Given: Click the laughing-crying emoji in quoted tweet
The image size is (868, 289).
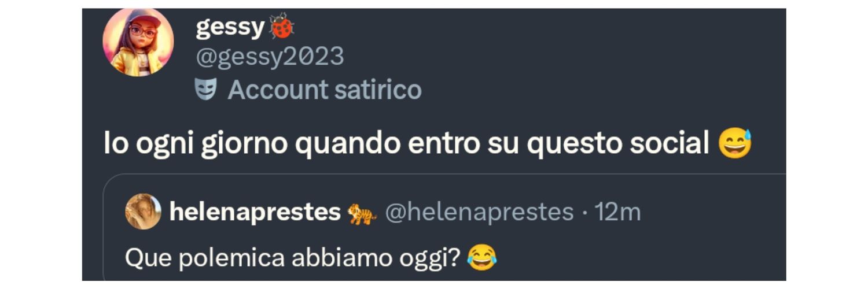Looking at the screenshot, I should [481, 258].
